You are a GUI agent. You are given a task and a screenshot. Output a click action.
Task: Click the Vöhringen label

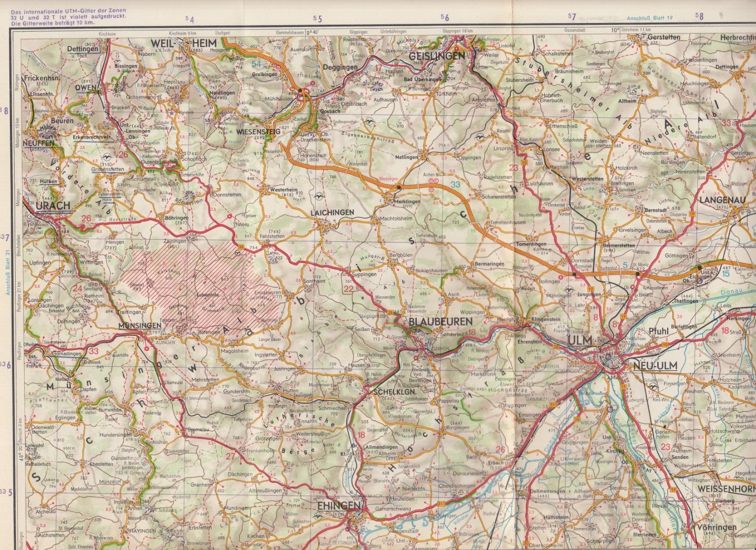click(717, 527)
